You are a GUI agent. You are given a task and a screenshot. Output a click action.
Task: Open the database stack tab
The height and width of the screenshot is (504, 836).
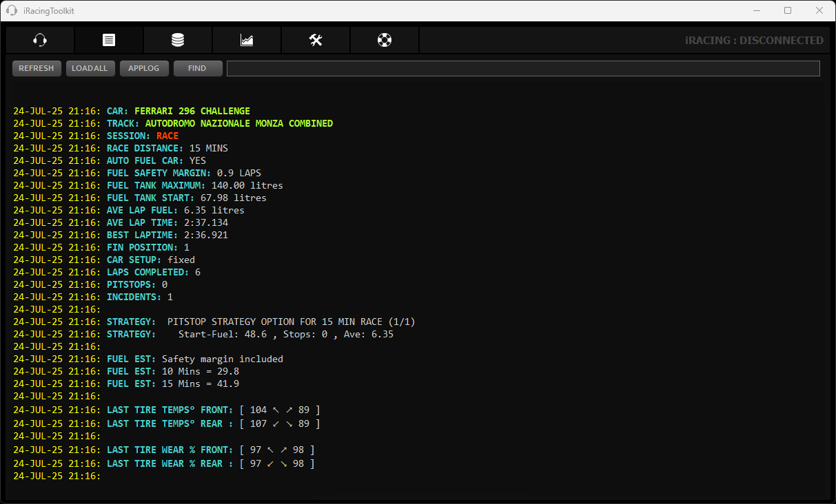point(178,41)
